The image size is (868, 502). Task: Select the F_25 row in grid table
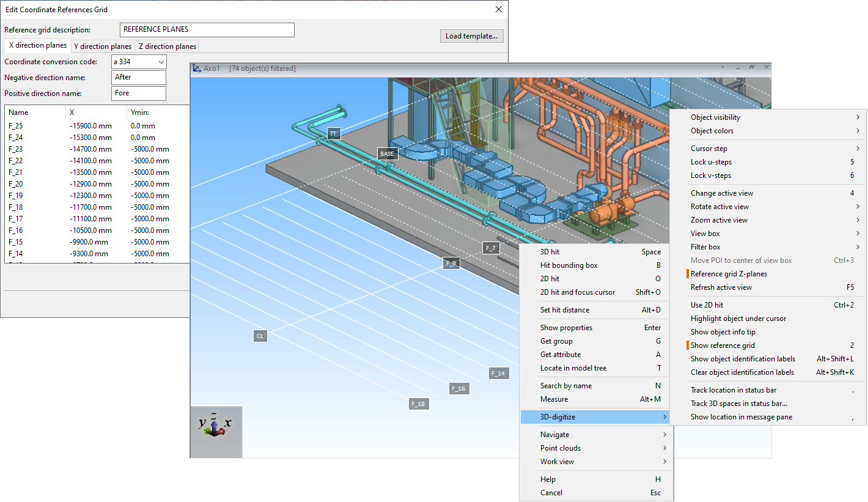point(97,126)
